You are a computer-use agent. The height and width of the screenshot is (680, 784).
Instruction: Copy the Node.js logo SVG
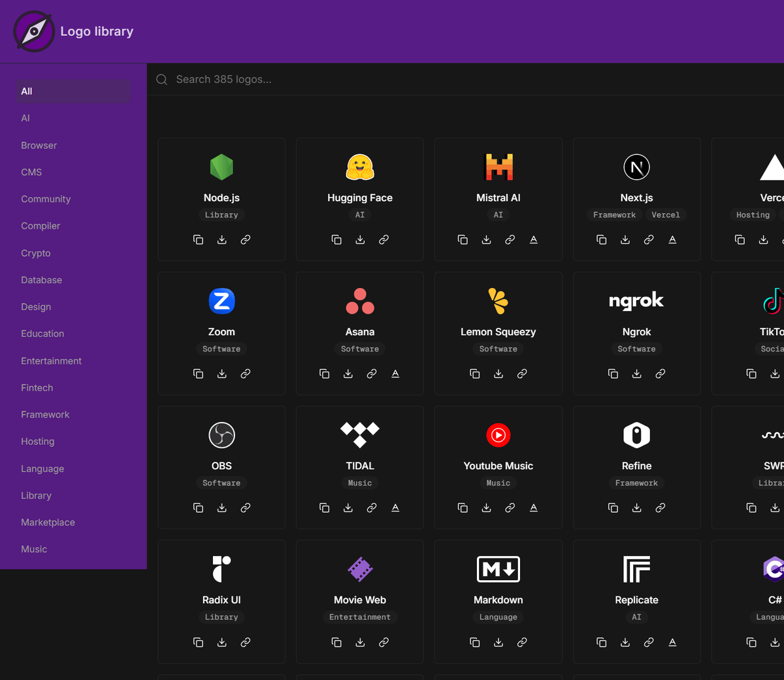click(198, 240)
